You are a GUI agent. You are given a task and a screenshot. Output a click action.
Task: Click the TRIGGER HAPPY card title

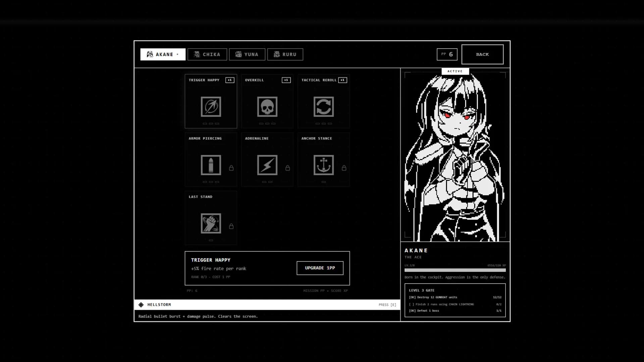tap(204, 80)
